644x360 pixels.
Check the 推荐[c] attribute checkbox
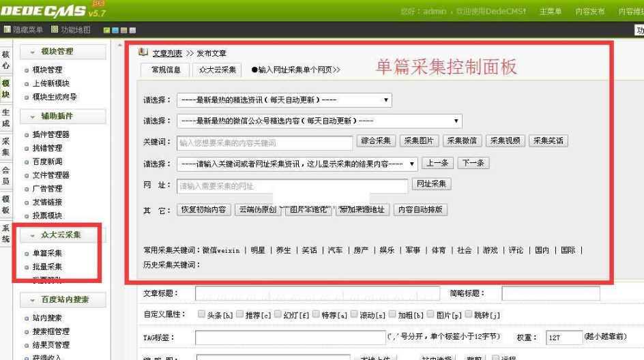[x=240, y=314]
